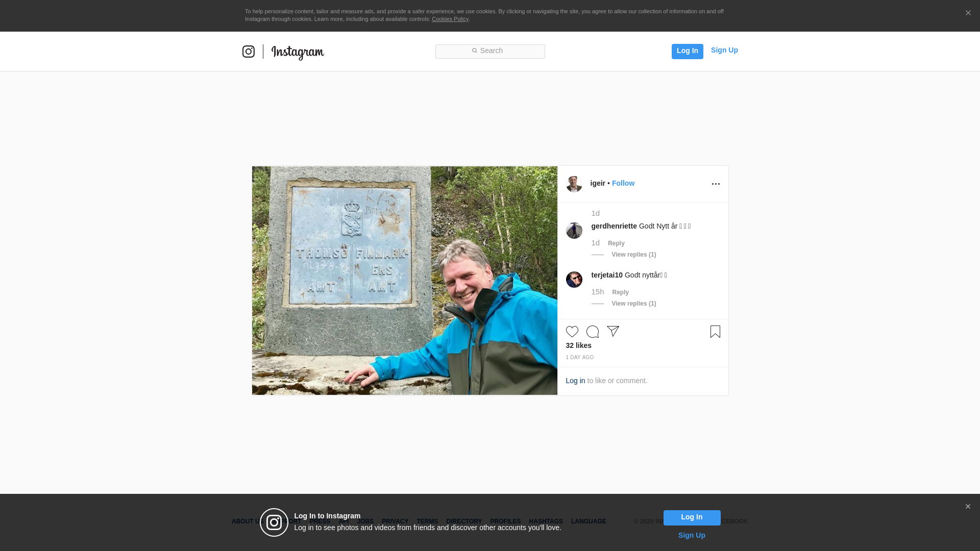Open the Cookies Policy link
Viewport: 980px width, 551px height.
click(x=450, y=19)
